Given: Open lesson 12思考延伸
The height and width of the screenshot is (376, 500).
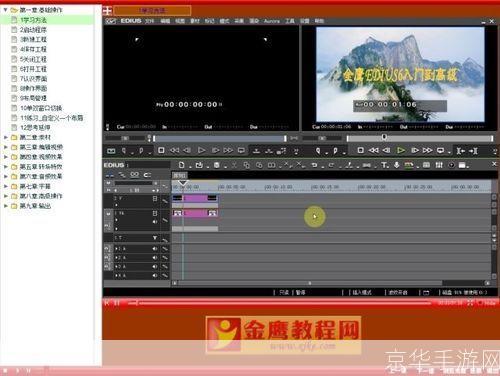Looking at the screenshot, I should coord(35,127).
